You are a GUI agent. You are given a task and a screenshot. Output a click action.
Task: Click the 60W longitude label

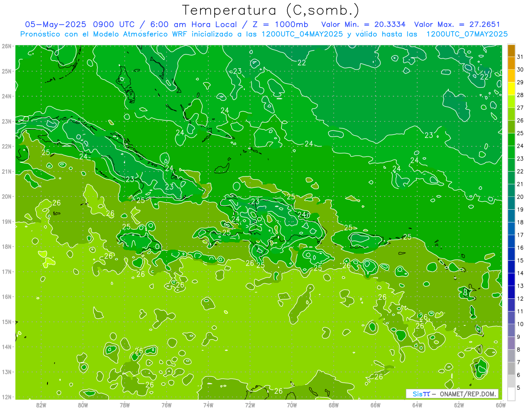click(501, 405)
